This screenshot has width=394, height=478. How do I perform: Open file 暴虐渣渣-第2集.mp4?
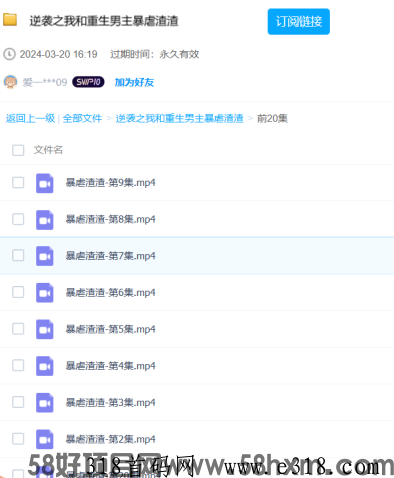tap(111, 439)
